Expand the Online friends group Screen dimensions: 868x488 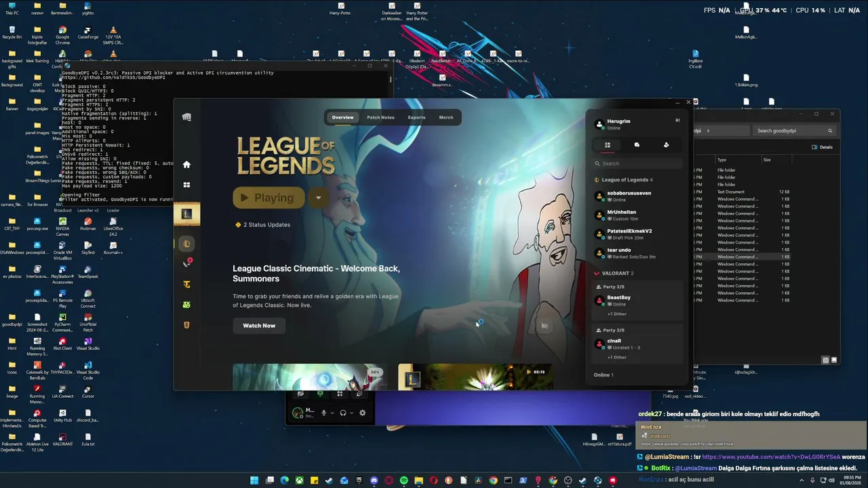coord(604,375)
